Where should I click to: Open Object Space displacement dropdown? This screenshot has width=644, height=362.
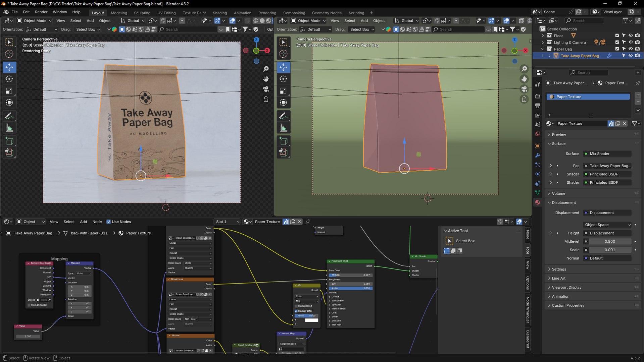coord(607,225)
